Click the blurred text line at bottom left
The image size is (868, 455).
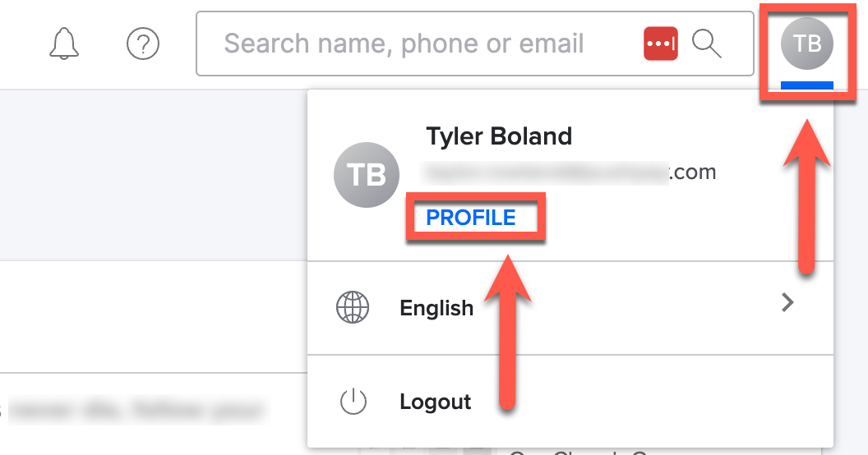pyautogui.click(x=135, y=411)
